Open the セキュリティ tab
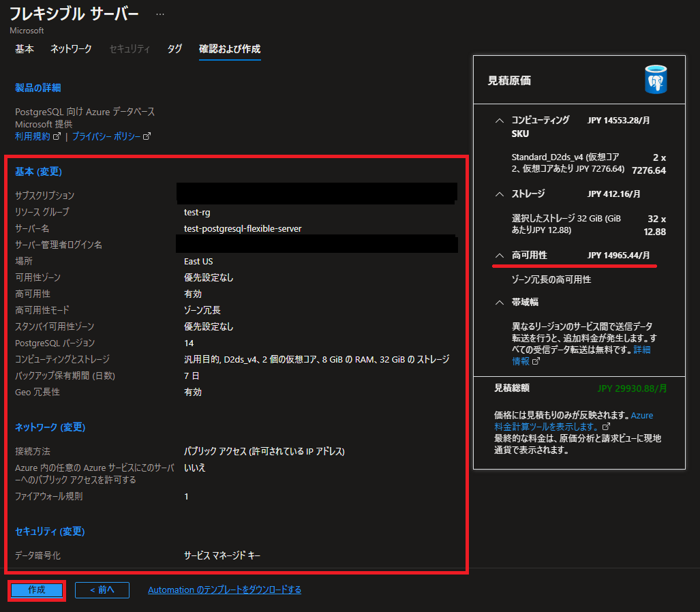 (130, 49)
